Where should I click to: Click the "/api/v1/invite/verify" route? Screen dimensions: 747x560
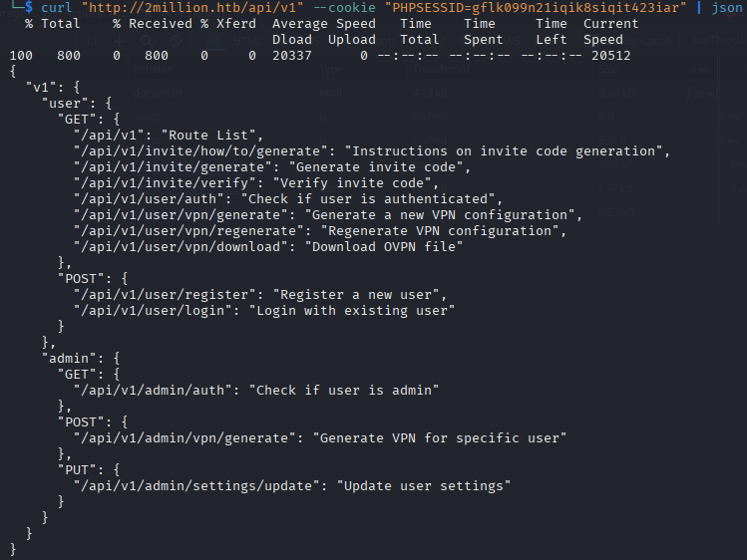[168, 182]
